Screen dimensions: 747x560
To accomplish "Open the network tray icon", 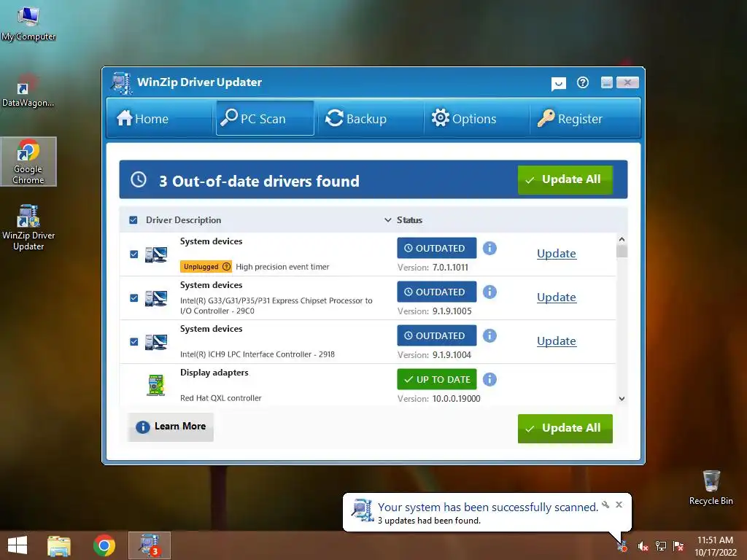I will coord(661,546).
